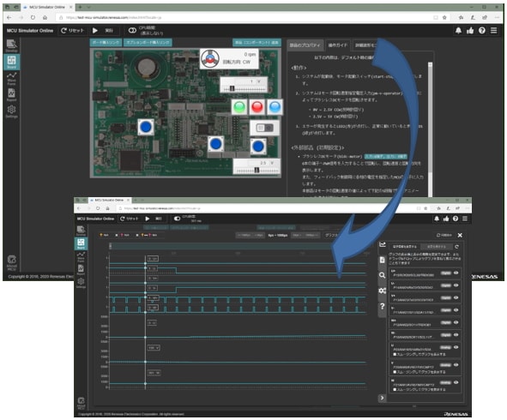Open Report icon in upper window sidebar
The image size is (507, 420).
[12, 94]
